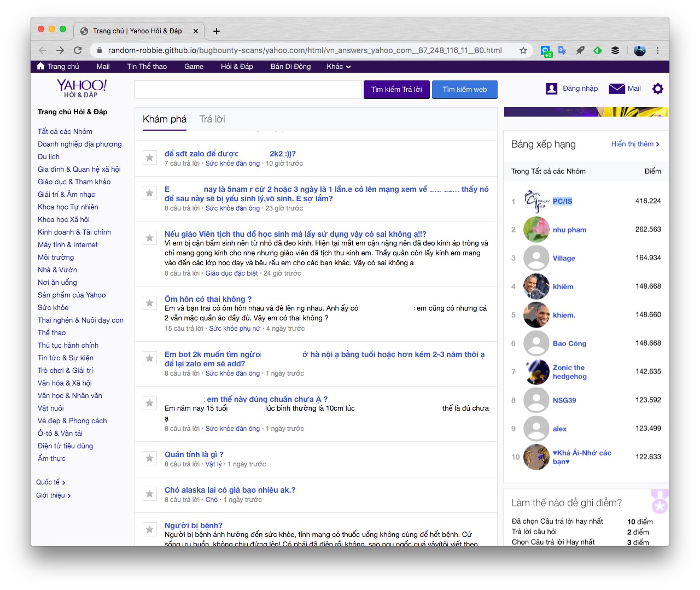This screenshot has width=700, height=590.
Task: Click the stacked layers extension icon
Action: (x=615, y=50)
